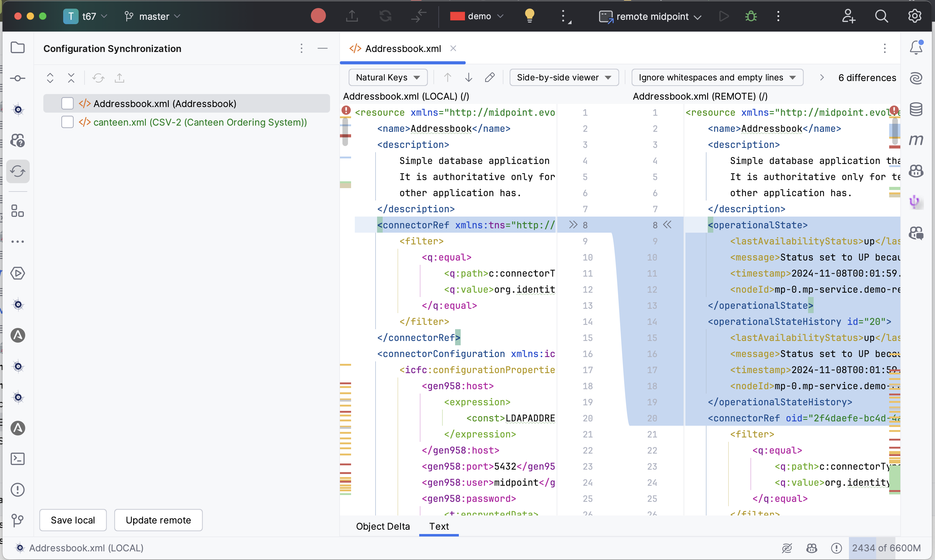The height and width of the screenshot is (560, 935).
Task: Open the Terminal tool window
Action: pyautogui.click(x=18, y=459)
